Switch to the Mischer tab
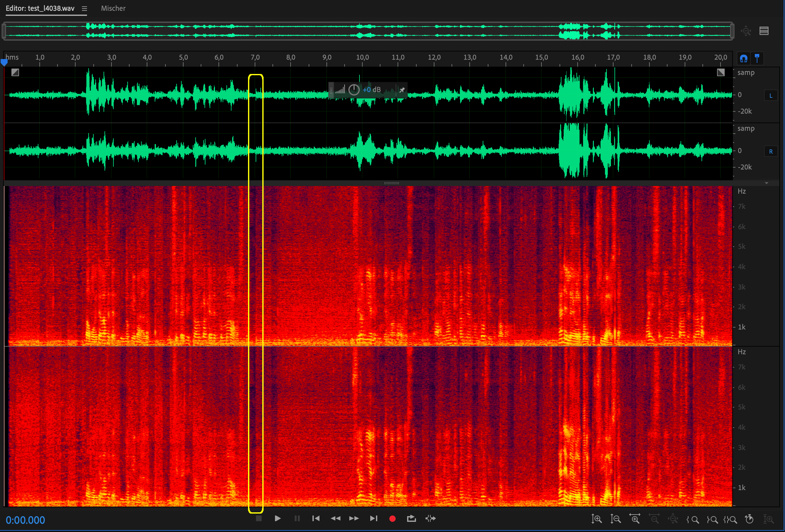 [x=113, y=9]
